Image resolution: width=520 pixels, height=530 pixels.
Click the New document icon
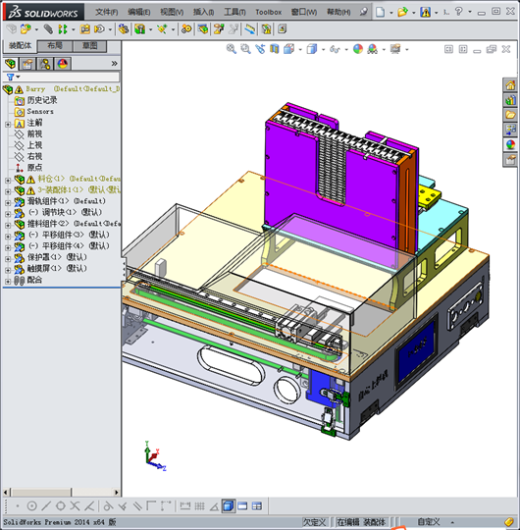click(x=380, y=12)
